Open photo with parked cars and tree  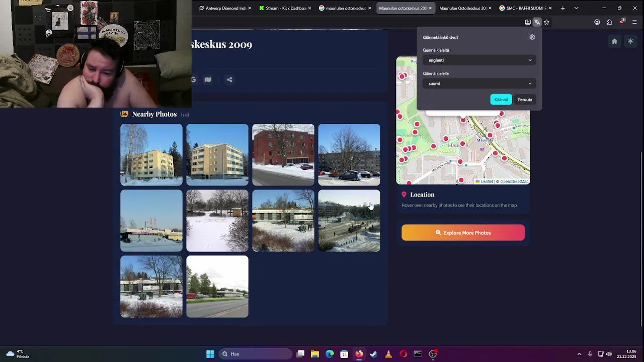pyautogui.click(x=349, y=155)
